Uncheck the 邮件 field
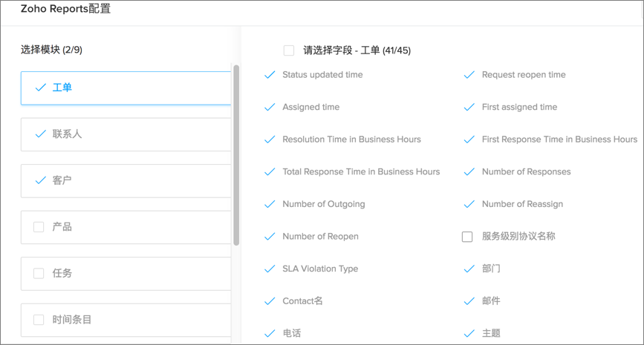Viewport: 644px width, 345px height. click(469, 301)
